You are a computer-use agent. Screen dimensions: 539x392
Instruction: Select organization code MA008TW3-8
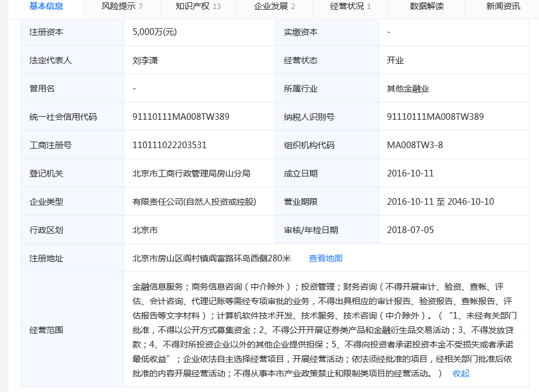point(415,145)
